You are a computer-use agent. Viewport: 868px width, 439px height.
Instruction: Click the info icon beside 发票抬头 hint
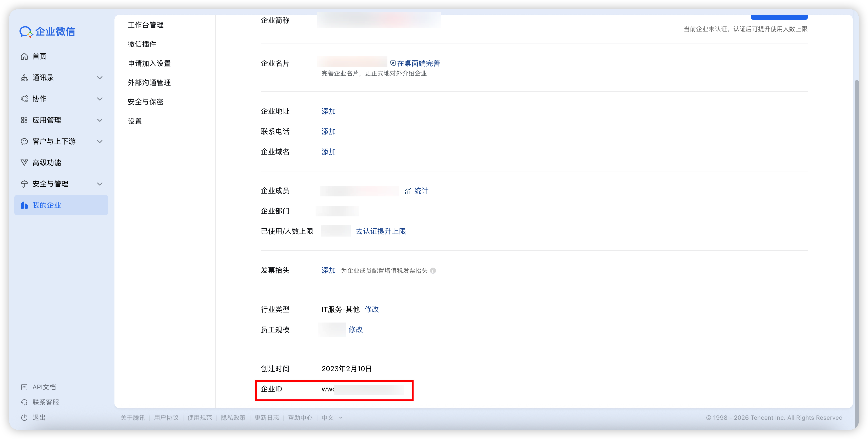433,271
